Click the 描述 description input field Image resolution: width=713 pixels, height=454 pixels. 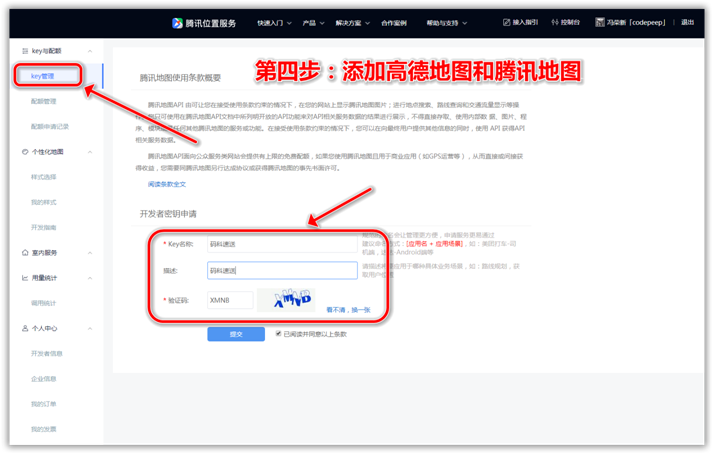point(282,270)
